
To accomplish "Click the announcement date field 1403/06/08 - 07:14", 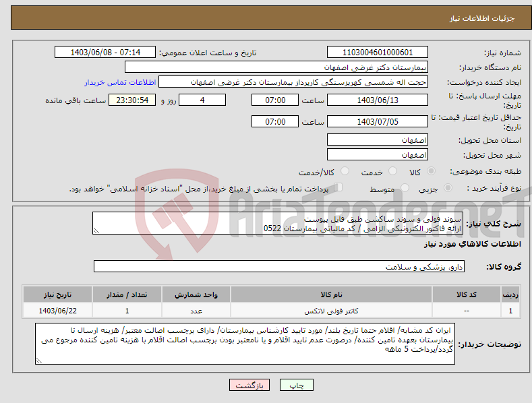I will pos(105,53).
